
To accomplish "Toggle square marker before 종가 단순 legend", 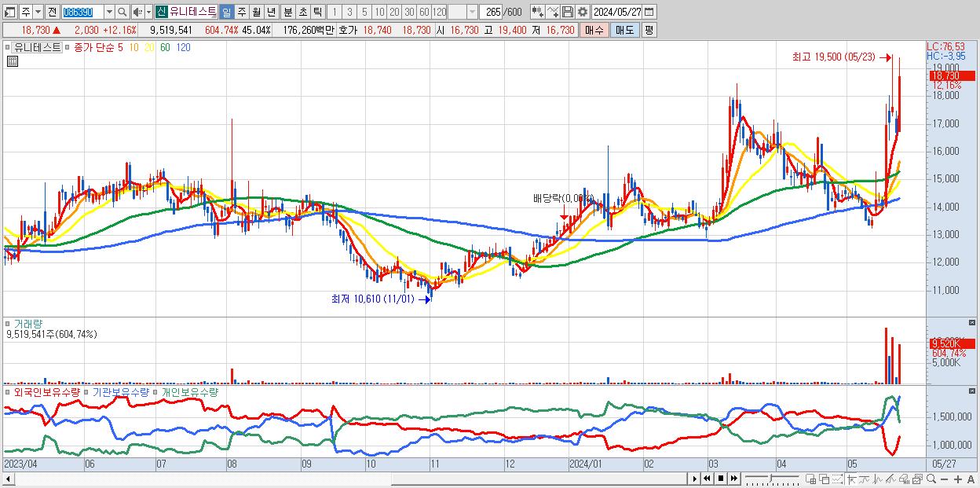I will tap(69, 47).
